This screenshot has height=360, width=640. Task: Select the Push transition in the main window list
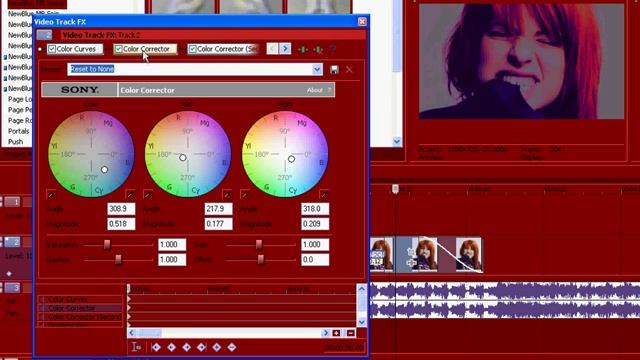coord(16,142)
